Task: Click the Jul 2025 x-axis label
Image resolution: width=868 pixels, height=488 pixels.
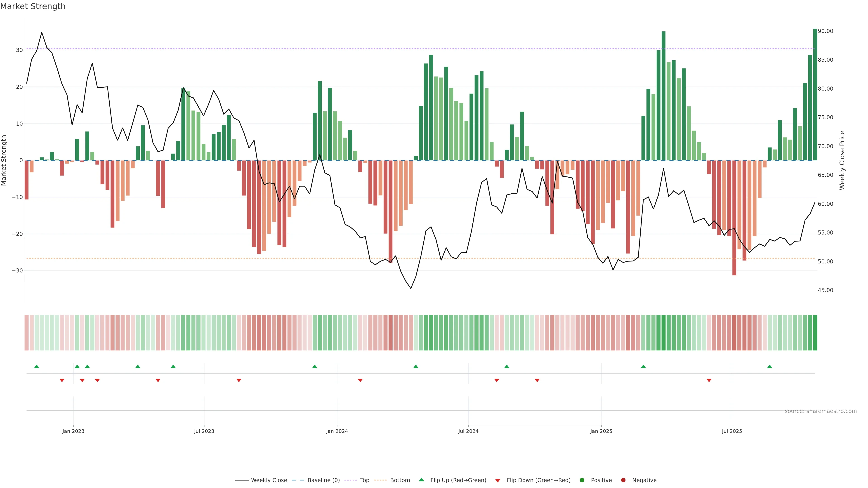Action: (x=732, y=431)
